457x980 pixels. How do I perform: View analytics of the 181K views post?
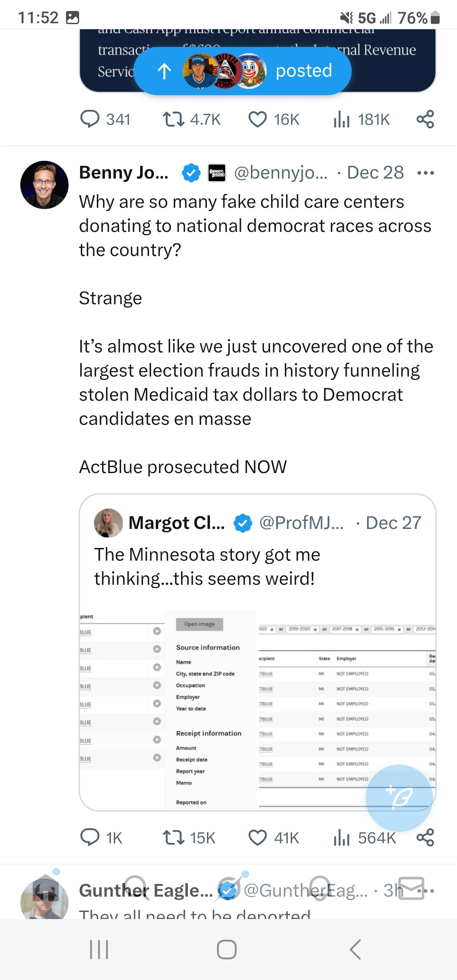341,119
